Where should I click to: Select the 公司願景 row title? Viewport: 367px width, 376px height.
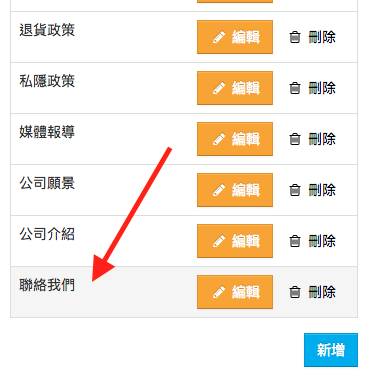(x=47, y=183)
